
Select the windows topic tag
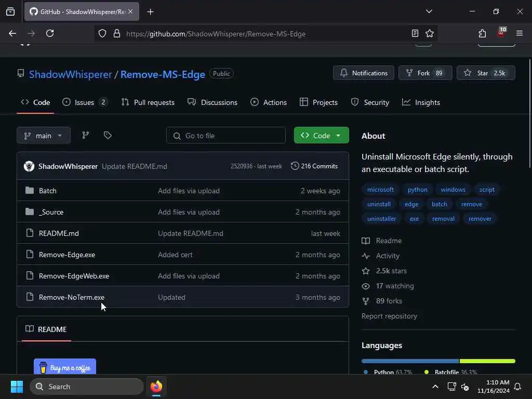(453, 190)
